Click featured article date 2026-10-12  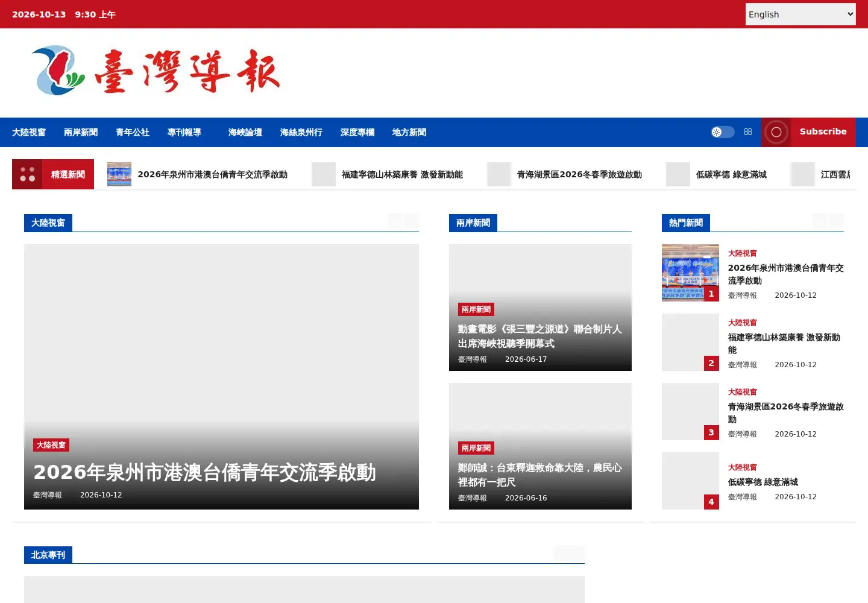(101, 495)
